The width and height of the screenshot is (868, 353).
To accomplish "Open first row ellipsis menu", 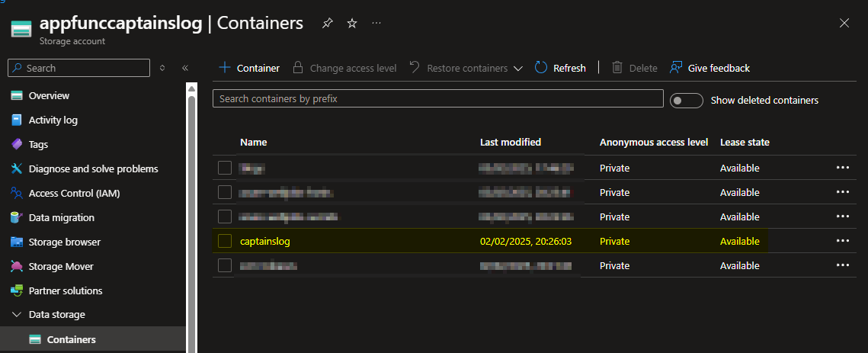I will click(843, 168).
